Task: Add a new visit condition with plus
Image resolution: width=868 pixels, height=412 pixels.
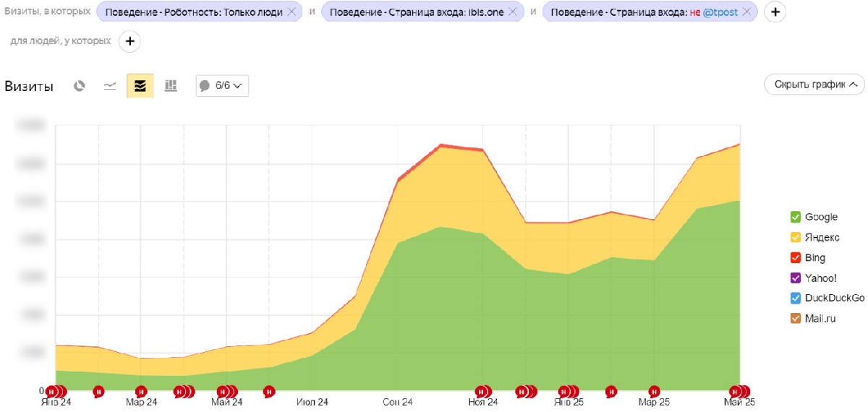Action: point(775,12)
